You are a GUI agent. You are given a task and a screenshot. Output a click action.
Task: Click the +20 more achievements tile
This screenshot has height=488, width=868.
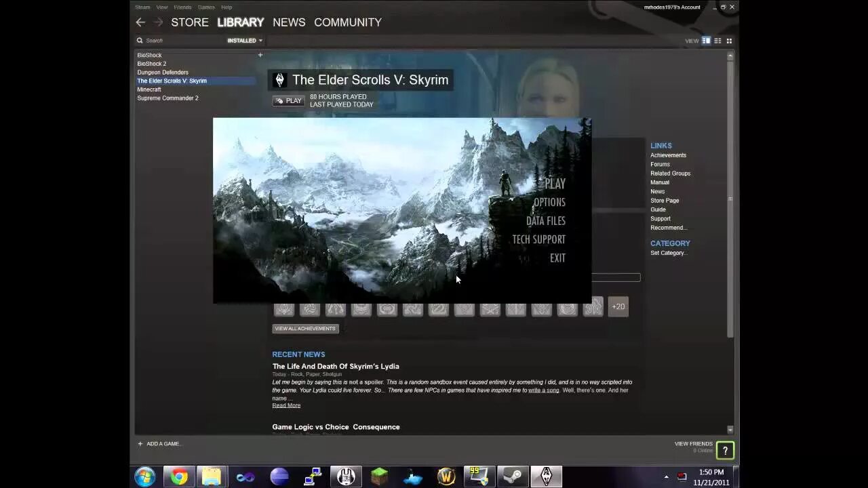click(618, 306)
